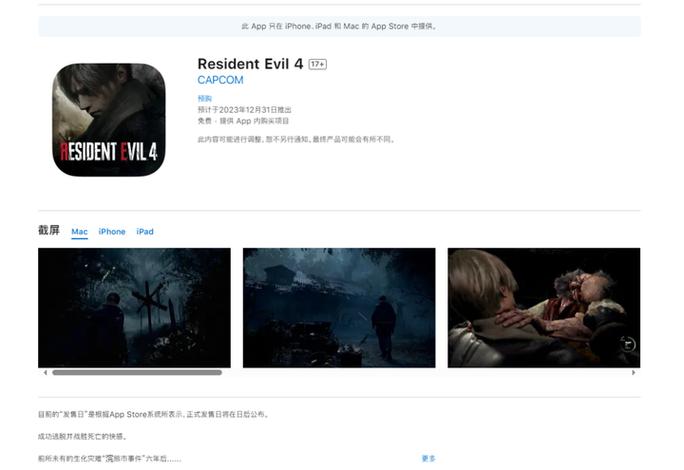
Task: Open the second screenshot of village house
Action: pyautogui.click(x=339, y=308)
